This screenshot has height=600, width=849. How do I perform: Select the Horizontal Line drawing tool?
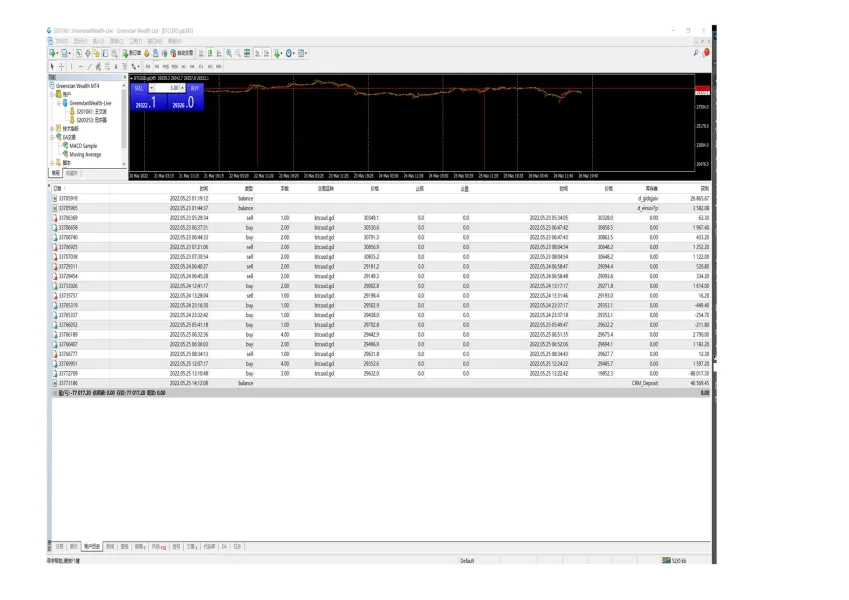click(x=81, y=66)
